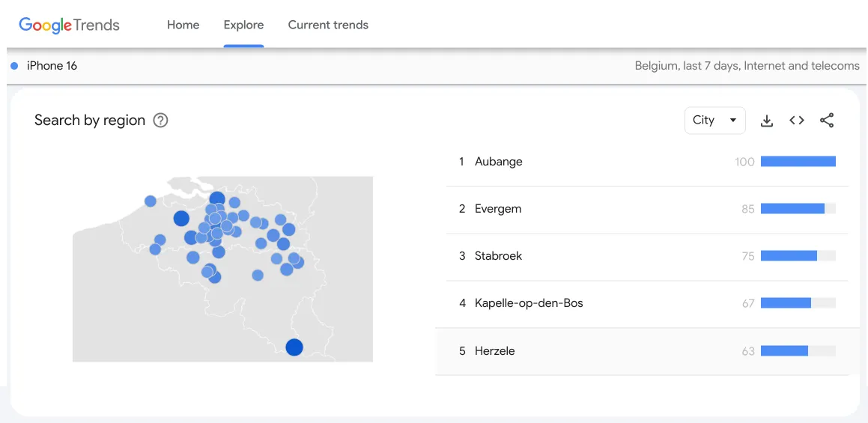Click the Aubange bar showing 100
Viewport: 868px width, 423px height.
[x=798, y=162]
